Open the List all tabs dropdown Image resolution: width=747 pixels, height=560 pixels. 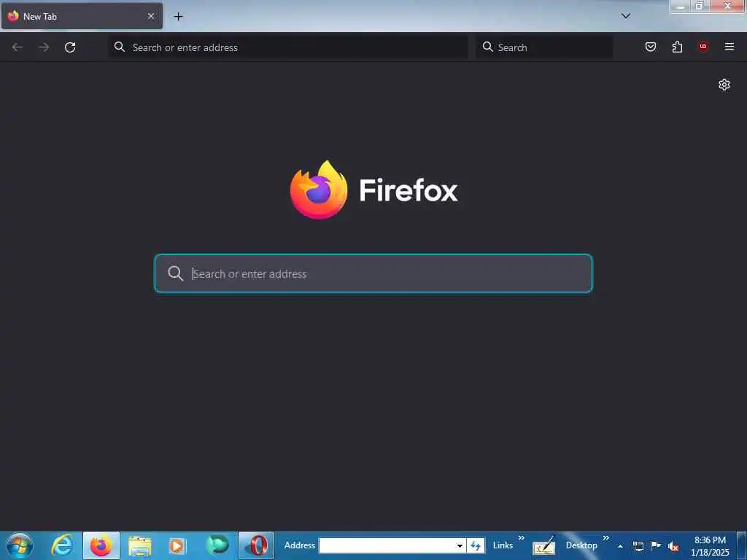click(x=626, y=16)
